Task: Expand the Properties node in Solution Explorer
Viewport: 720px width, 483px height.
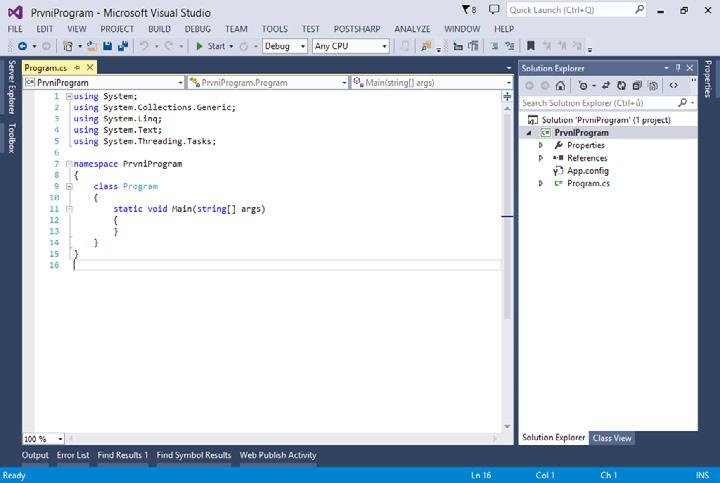Action: coord(541,145)
